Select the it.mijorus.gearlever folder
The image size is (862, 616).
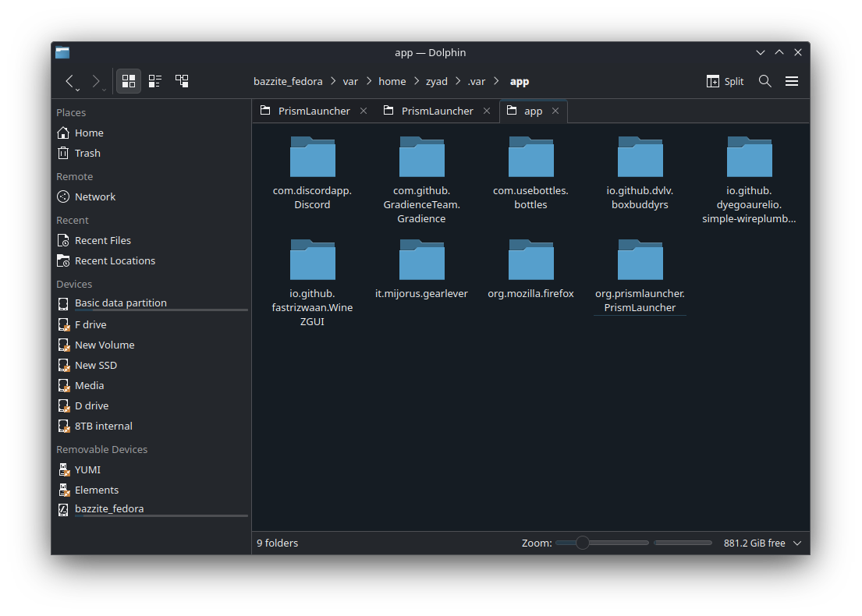pyautogui.click(x=422, y=269)
